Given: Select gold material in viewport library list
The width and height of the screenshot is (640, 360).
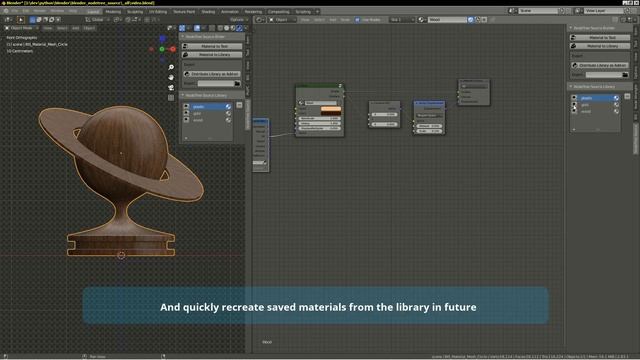Looking at the screenshot, I should click(x=207, y=113).
